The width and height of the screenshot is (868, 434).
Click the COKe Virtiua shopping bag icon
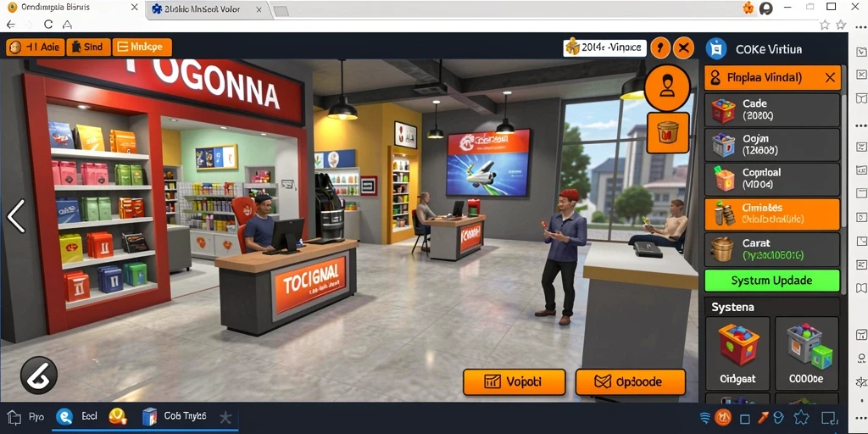[716, 48]
